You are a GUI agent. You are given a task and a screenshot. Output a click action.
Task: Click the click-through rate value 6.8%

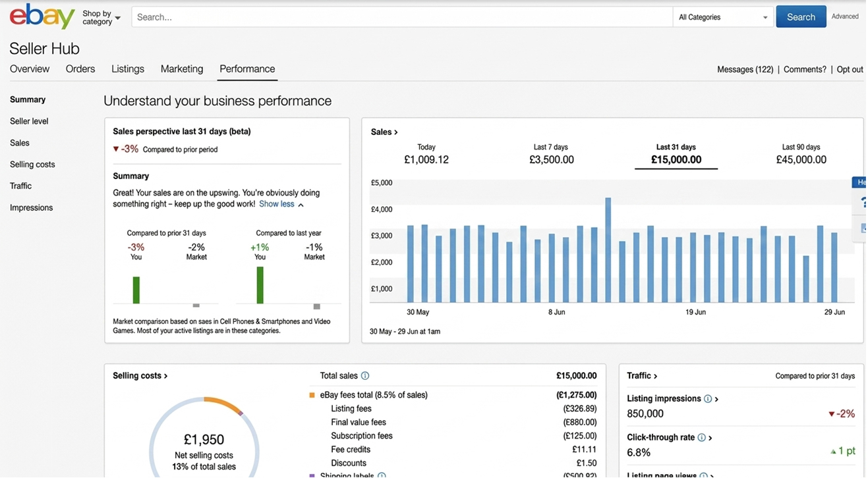click(639, 453)
